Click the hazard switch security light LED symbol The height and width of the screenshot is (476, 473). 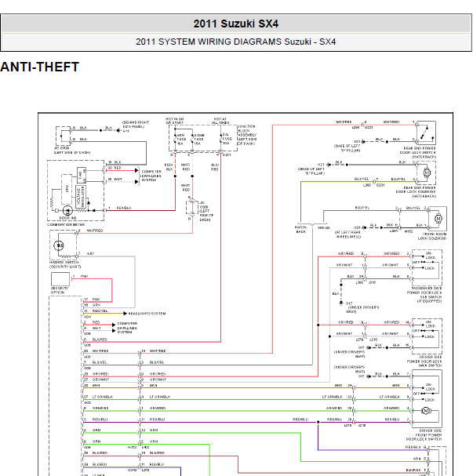point(59,245)
